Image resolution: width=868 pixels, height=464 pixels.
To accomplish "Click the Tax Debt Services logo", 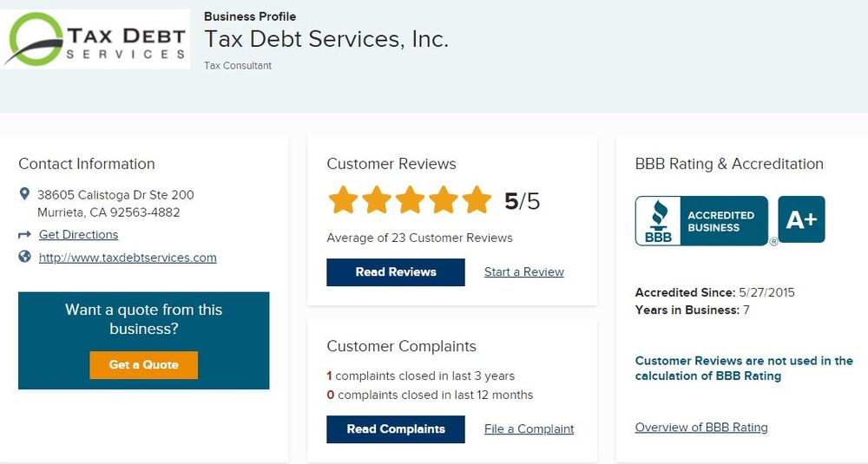I will [95, 40].
